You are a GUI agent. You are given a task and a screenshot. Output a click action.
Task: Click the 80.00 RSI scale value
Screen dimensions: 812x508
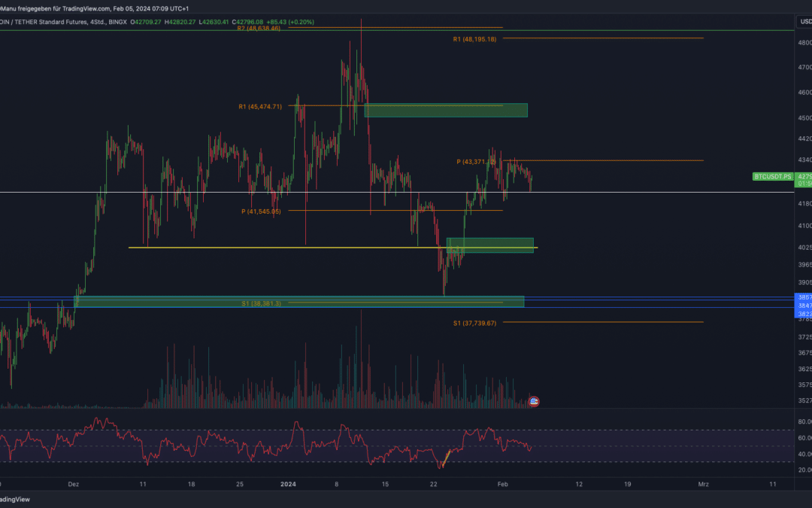tap(804, 422)
